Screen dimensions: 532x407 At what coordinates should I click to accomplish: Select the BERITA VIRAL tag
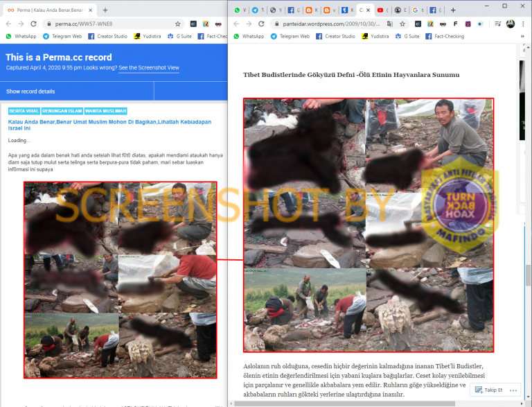pyautogui.click(x=24, y=111)
